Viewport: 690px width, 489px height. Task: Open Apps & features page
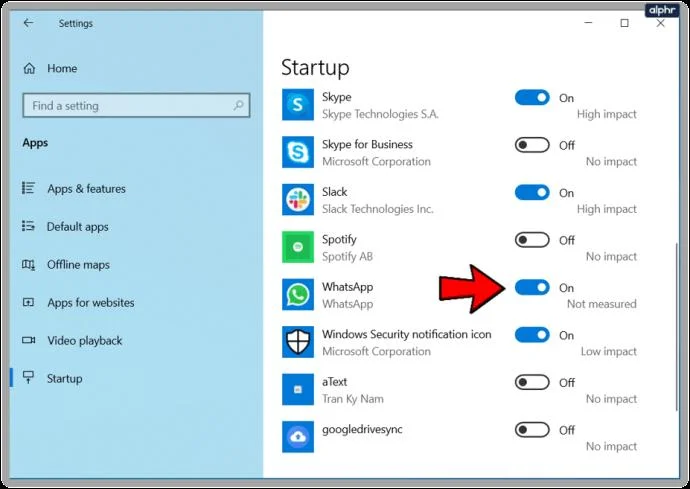tap(86, 189)
